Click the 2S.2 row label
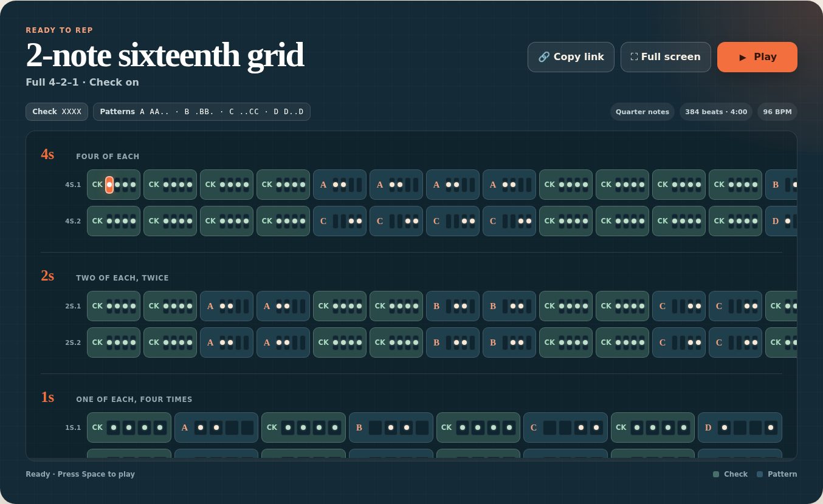Viewport: 823px width, 504px height. tap(73, 342)
